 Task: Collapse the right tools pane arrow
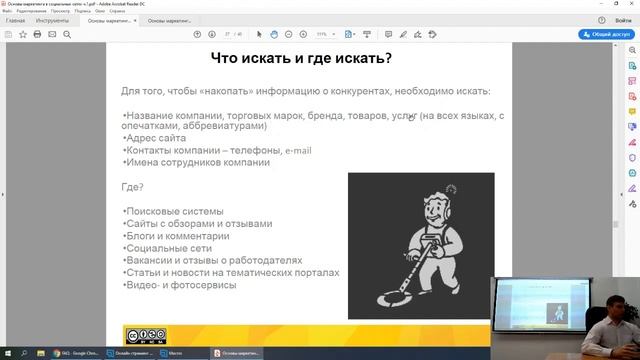tap(621, 195)
